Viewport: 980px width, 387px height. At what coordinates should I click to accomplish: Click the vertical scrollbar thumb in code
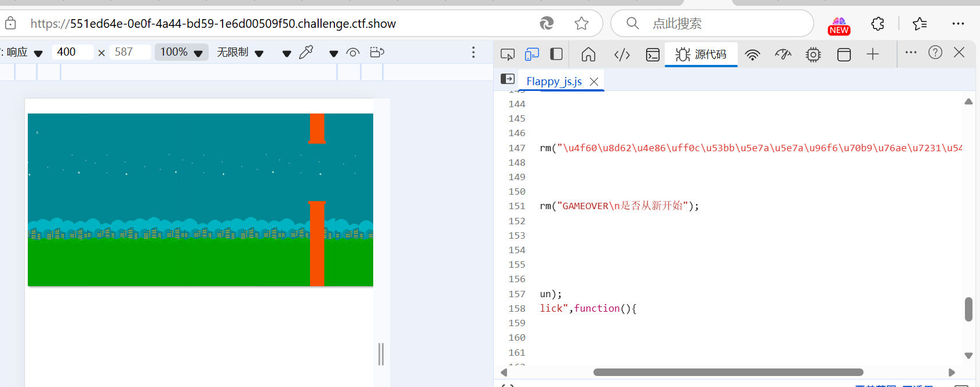(x=968, y=309)
